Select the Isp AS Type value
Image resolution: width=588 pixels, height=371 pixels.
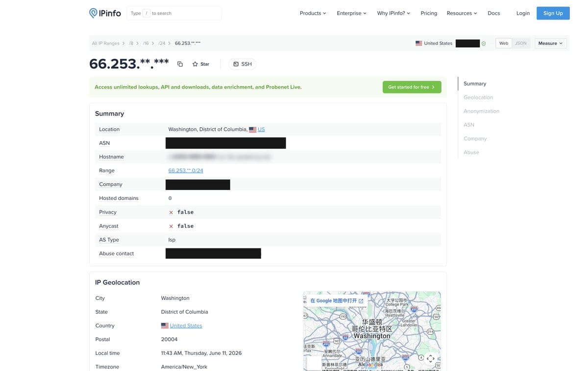(172, 240)
